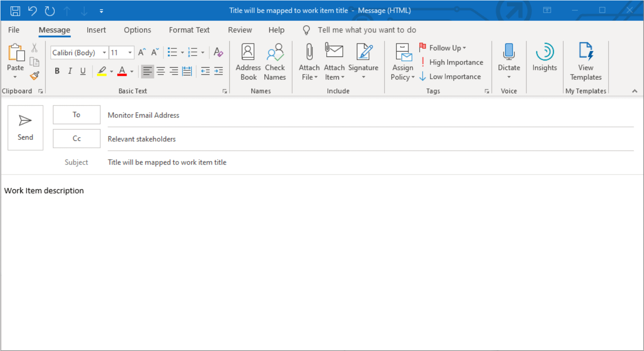Open View Templates

click(x=585, y=61)
